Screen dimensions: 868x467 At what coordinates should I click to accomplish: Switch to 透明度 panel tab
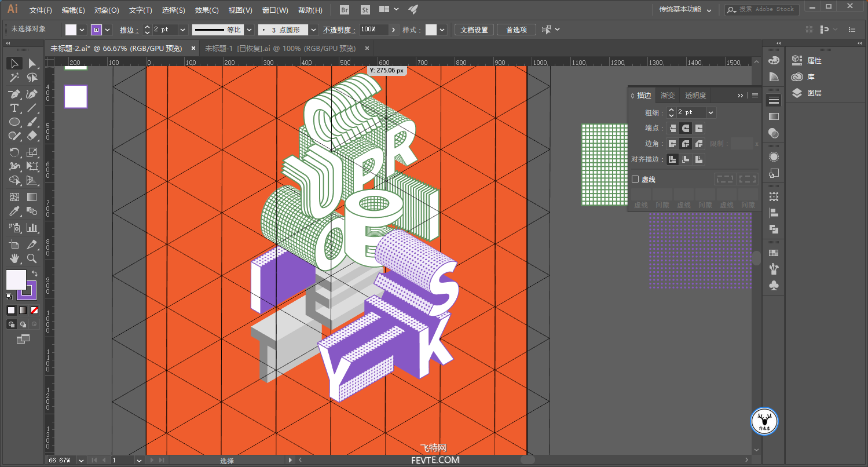tap(695, 96)
